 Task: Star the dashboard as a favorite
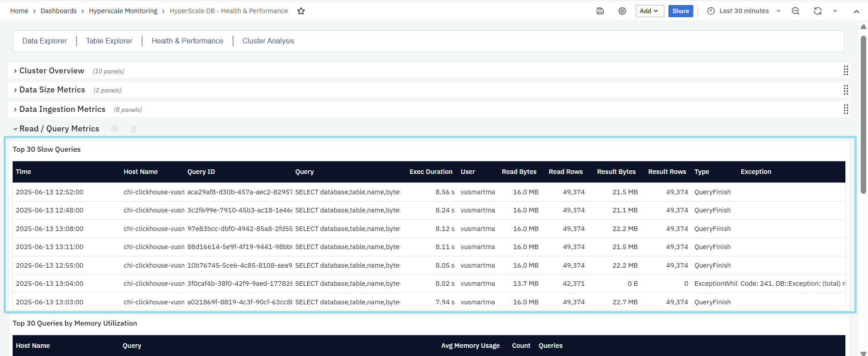301,11
